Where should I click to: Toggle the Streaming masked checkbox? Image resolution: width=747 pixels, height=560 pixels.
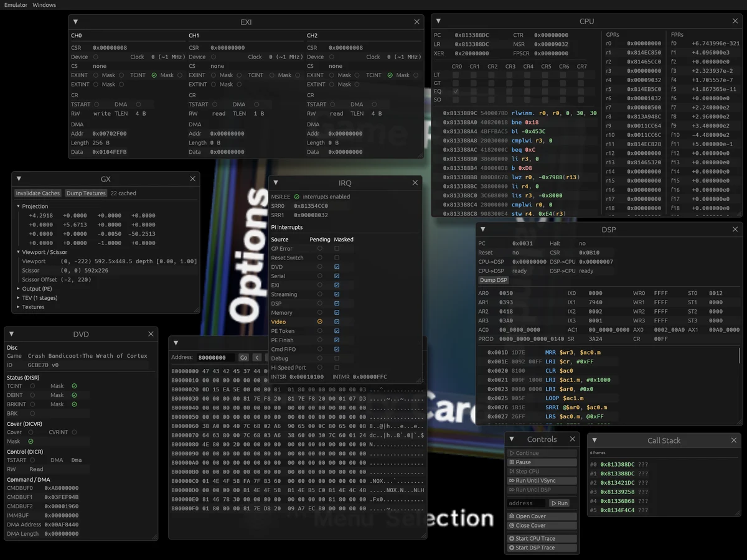click(337, 294)
